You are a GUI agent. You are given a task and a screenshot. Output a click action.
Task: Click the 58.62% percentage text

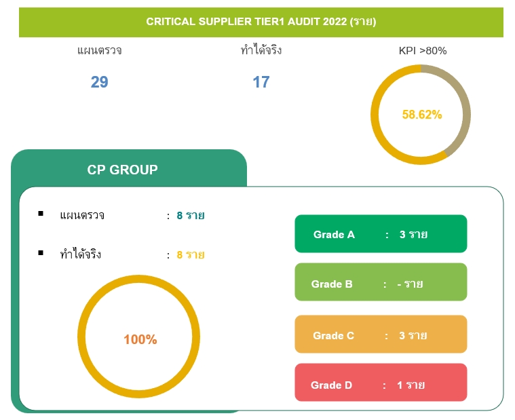(422, 115)
